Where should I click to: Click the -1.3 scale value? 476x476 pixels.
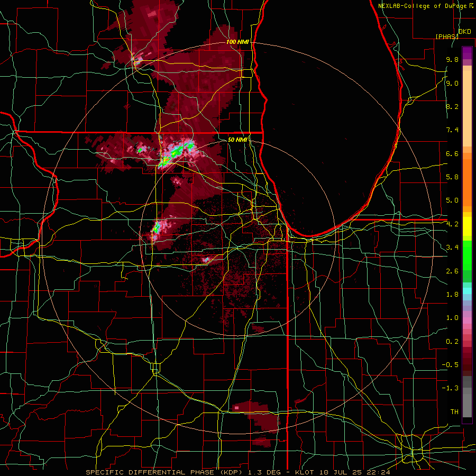point(450,388)
